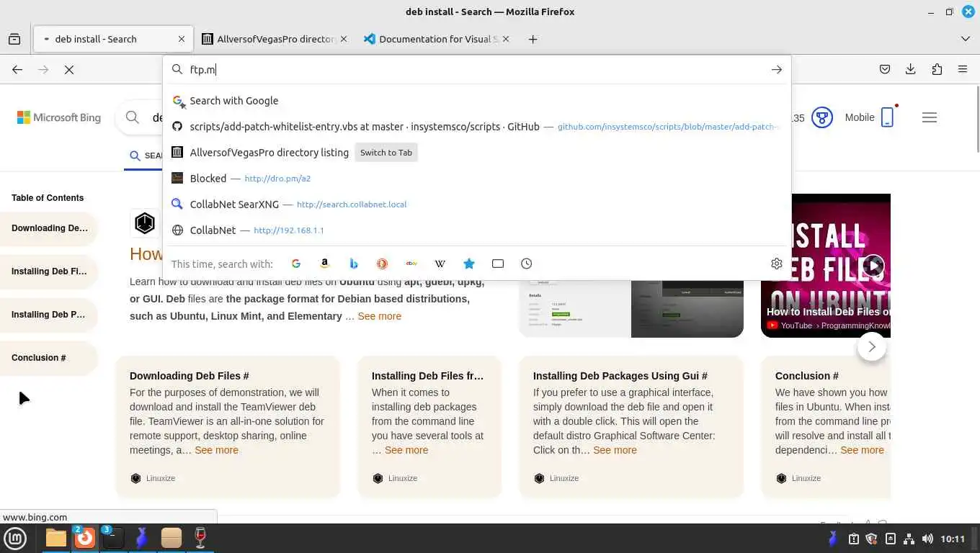Viewport: 980px width, 553px height.
Task: Open search settings gear in URL dropdown
Action: click(x=776, y=264)
